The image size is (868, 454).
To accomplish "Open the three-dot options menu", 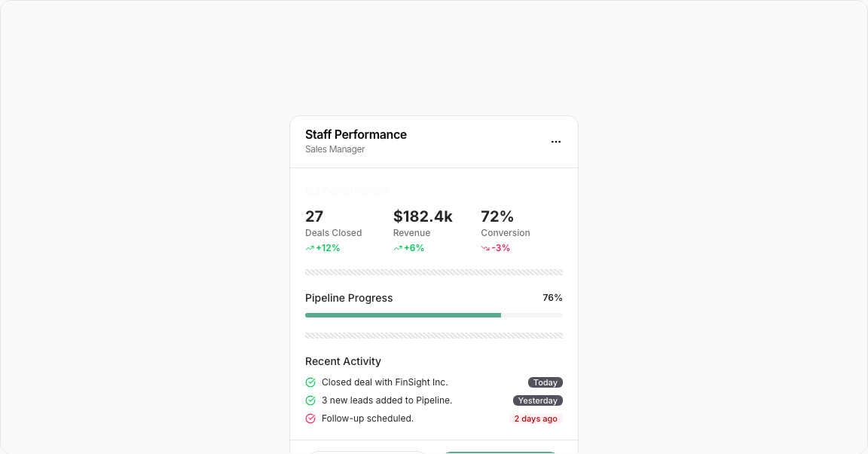I will pos(556,142).
